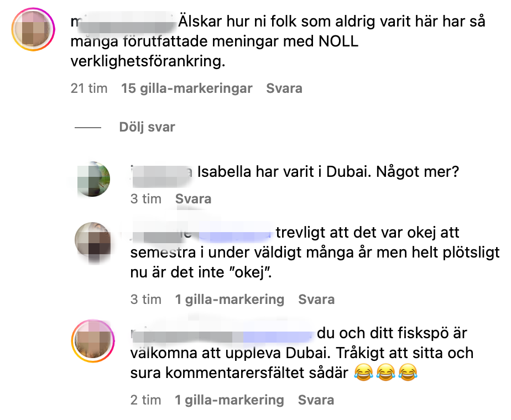Screen dimensions: 511x420
Task: Click Svara under the semestra reply
Action: point(316,299)
